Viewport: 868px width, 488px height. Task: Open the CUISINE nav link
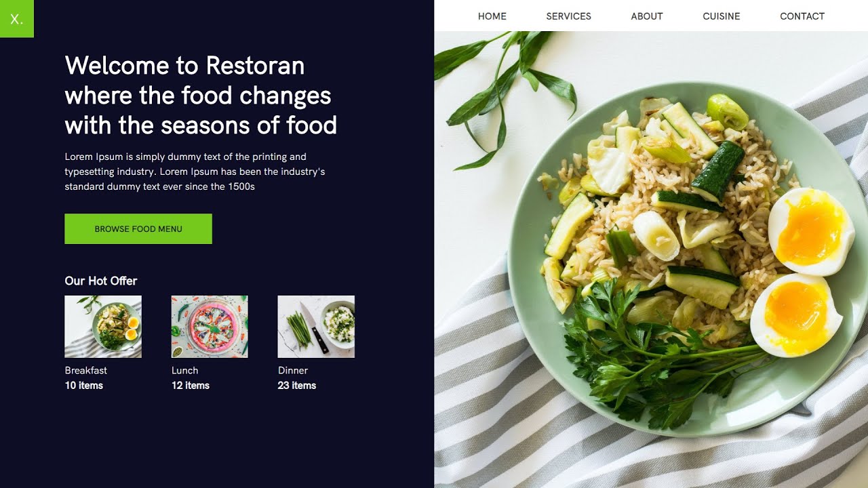[721, 16]
